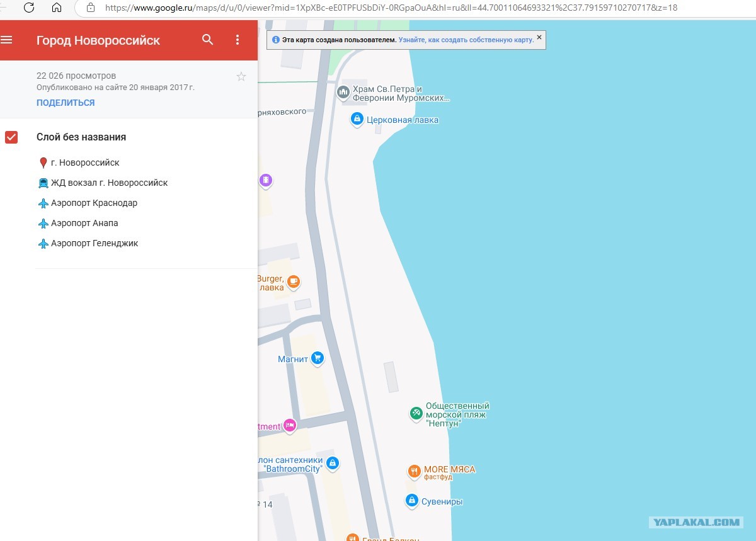Click the Город Новороссийск map title
The image size is (756, 541).
pos(98,40)
